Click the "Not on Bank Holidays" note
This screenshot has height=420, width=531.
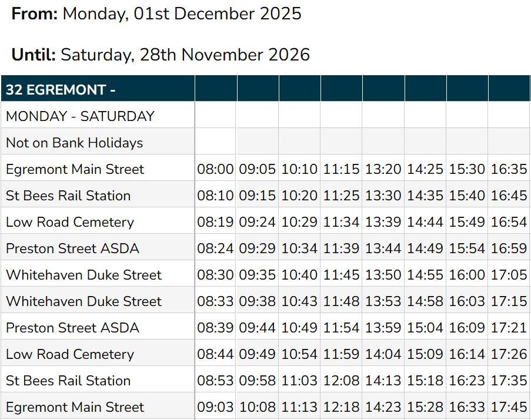75,143
